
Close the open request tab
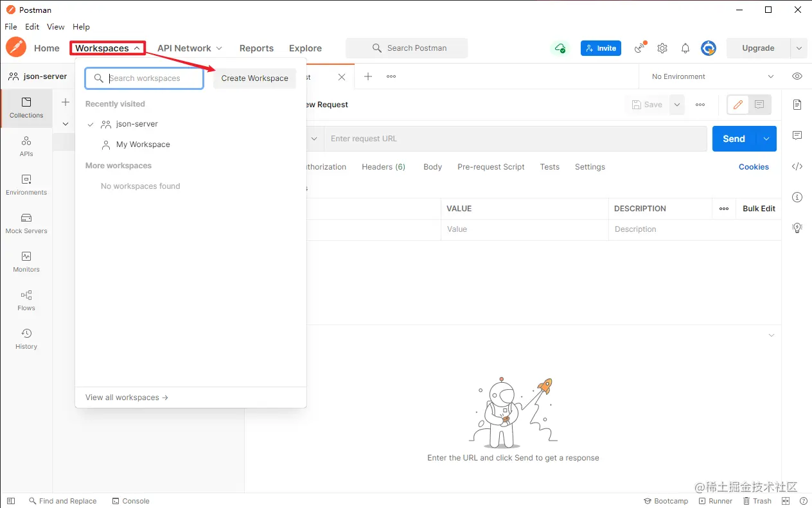pyautogui.click(x=342, y=77)
